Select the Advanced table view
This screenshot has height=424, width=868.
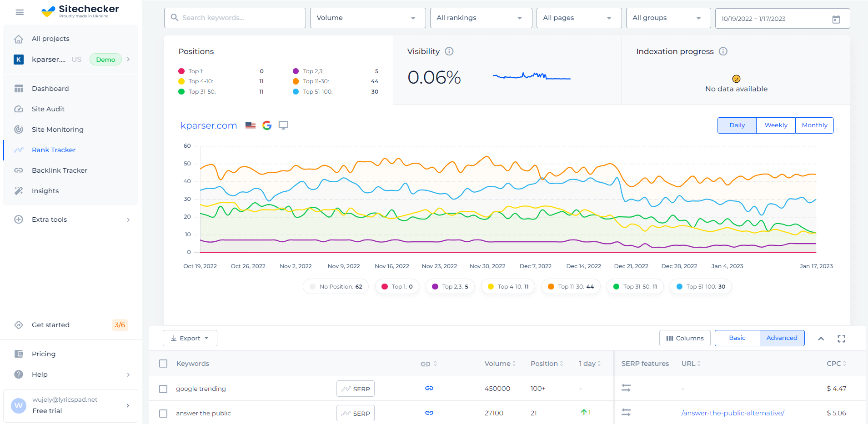(x=782, y=338)
